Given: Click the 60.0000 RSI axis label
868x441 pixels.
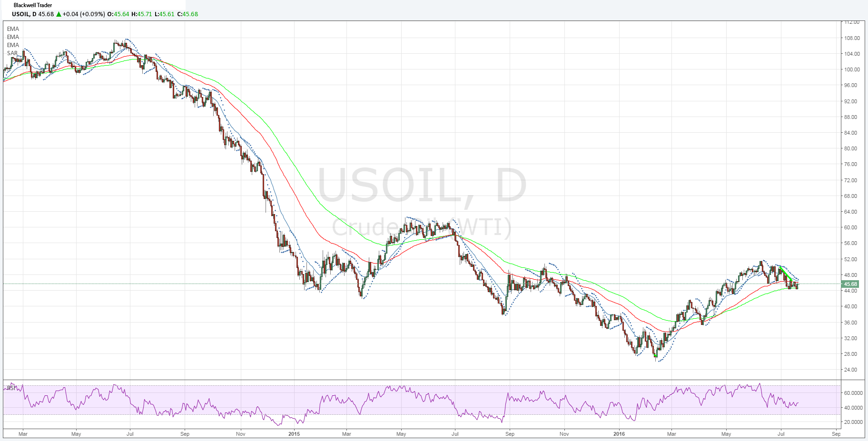Looking at the screenshot, I should point(853,393).
